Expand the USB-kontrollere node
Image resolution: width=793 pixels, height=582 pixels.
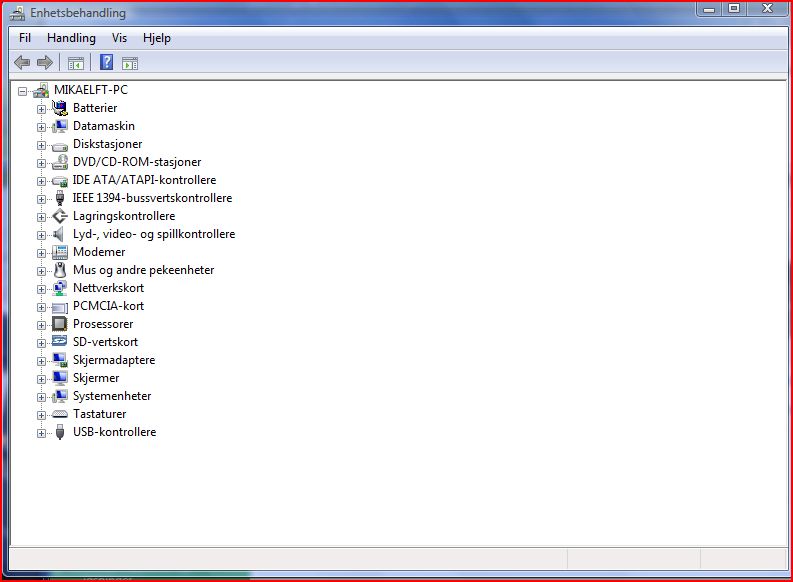coord(41,433)
